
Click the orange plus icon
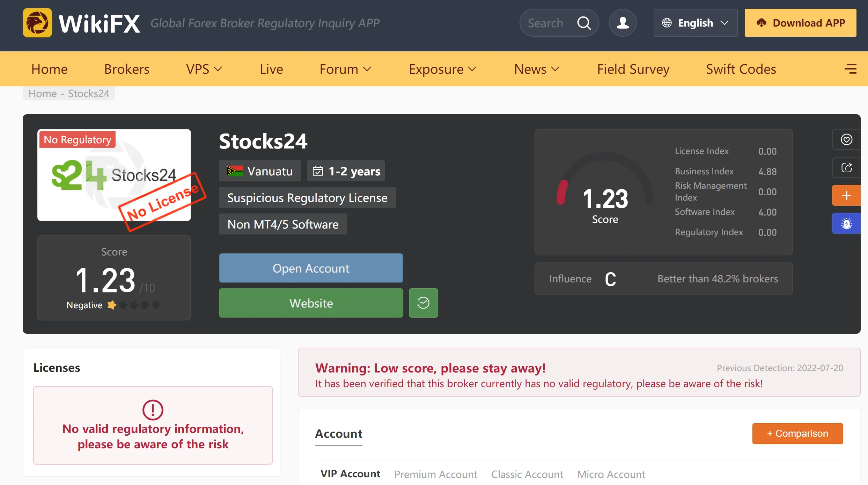846,195
